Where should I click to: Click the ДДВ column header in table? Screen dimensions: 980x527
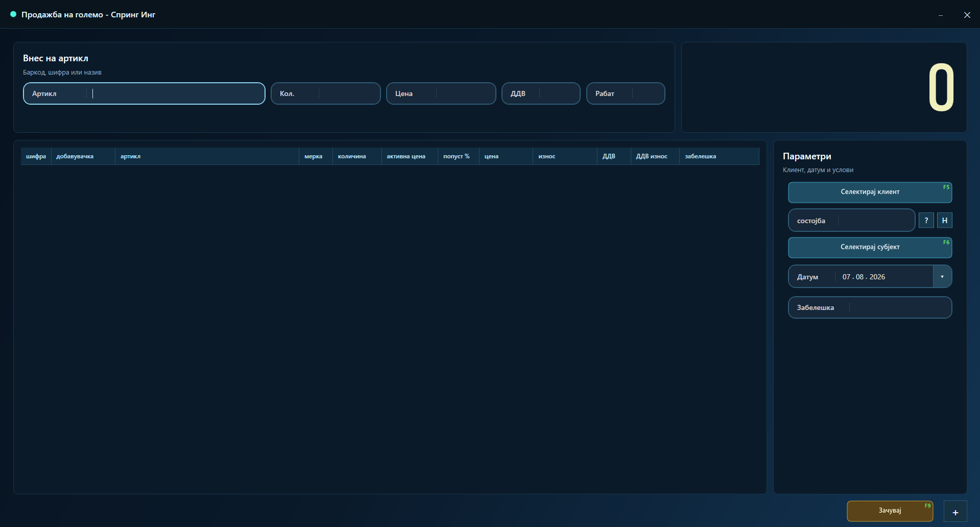(614, 156)
